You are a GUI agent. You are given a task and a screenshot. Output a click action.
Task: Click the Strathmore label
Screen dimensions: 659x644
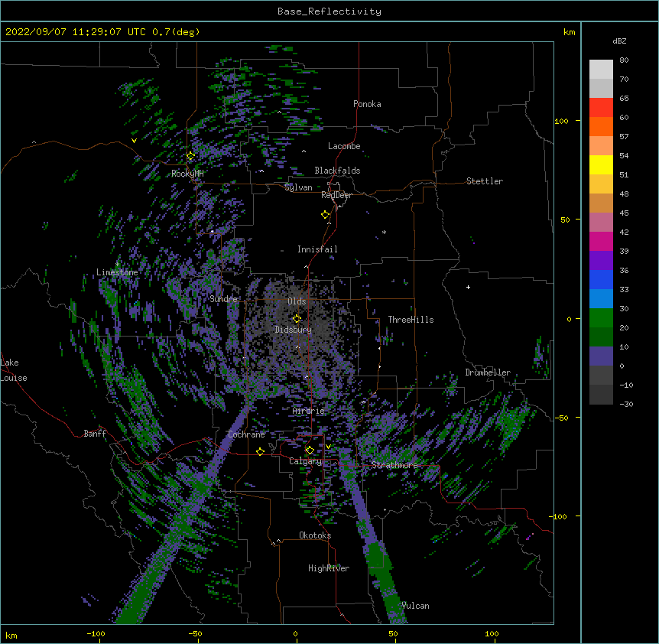[394, 465]
